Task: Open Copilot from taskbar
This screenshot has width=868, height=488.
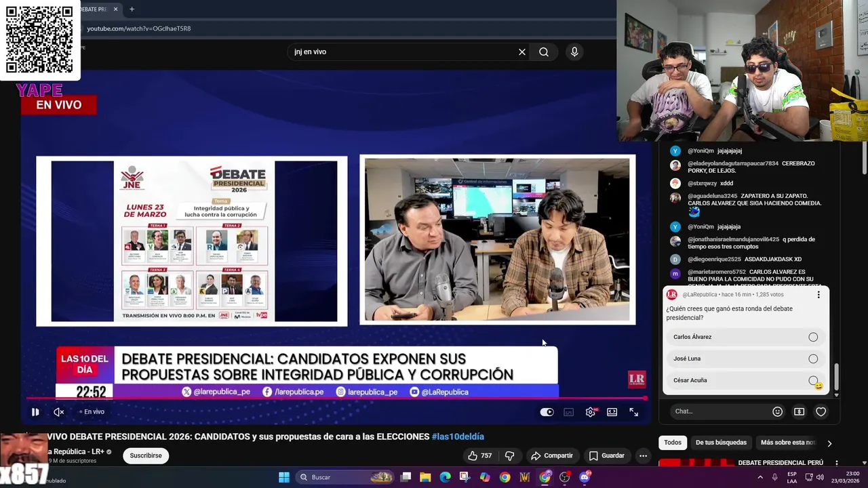Action: pos(485,477)
